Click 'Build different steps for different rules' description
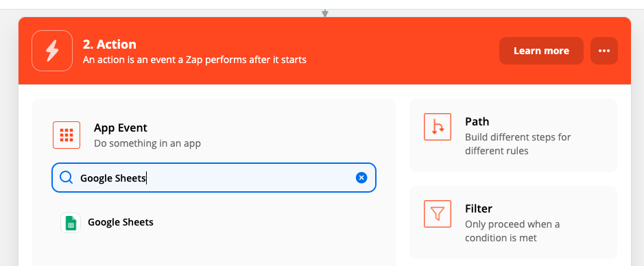Image resolution: width=644 pixels, height=266 pixels. point(518,144)
